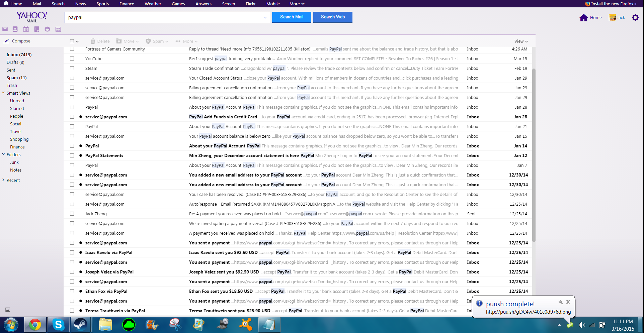Open Skype from the taskbar
This screenshot has height=333, width=644.
coord(58,325)
